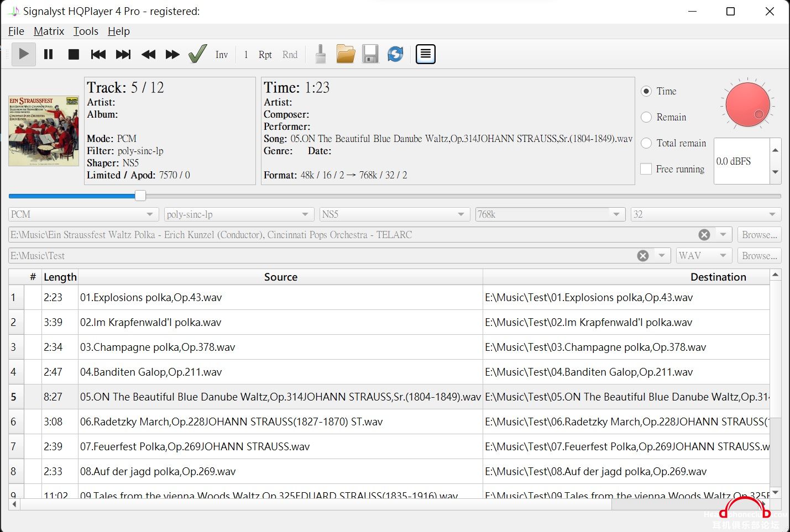Image resolution: width=790 pixels, height=532 pixels.
Task: Click the # column header
Action: pos(33,277)
